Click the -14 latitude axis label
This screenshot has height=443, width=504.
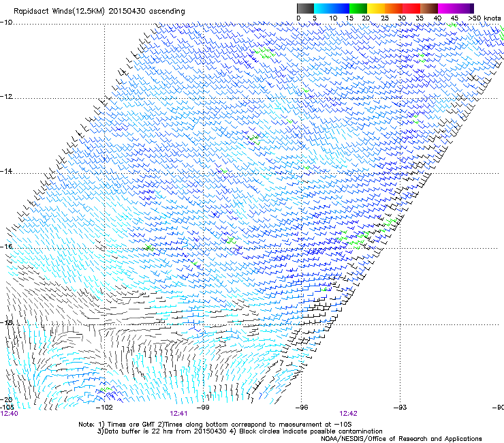(6, 171)
